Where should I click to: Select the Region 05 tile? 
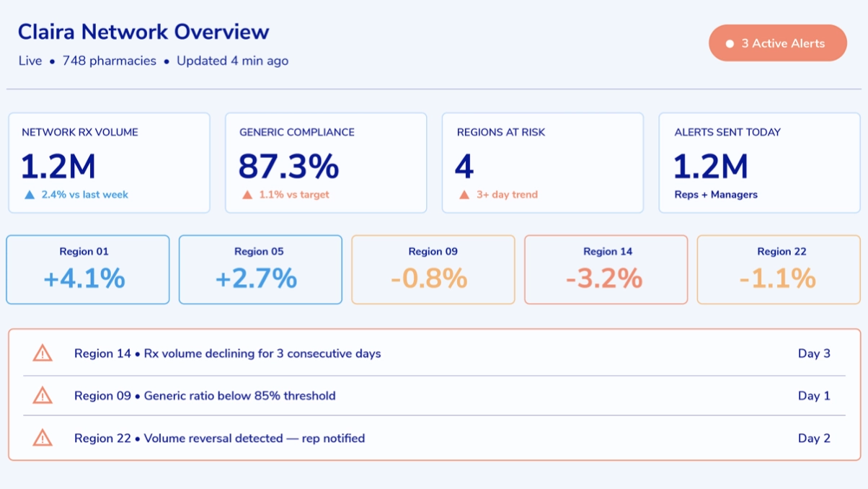tap(260, 270)
